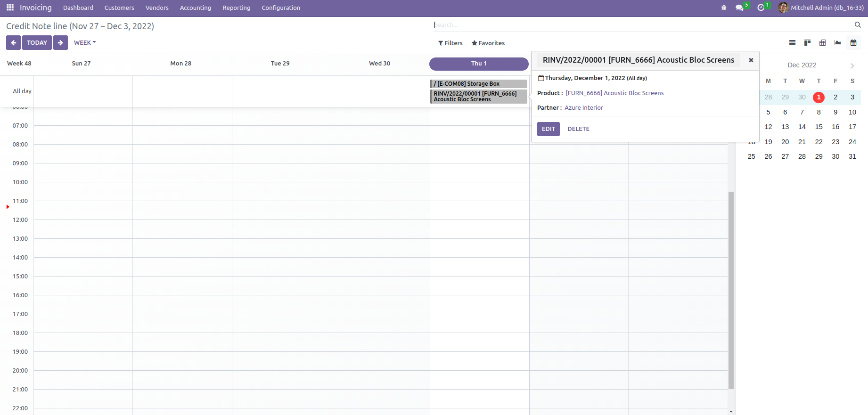
Task: Click the search magnifier icon
Action: (x=858, y=25)
